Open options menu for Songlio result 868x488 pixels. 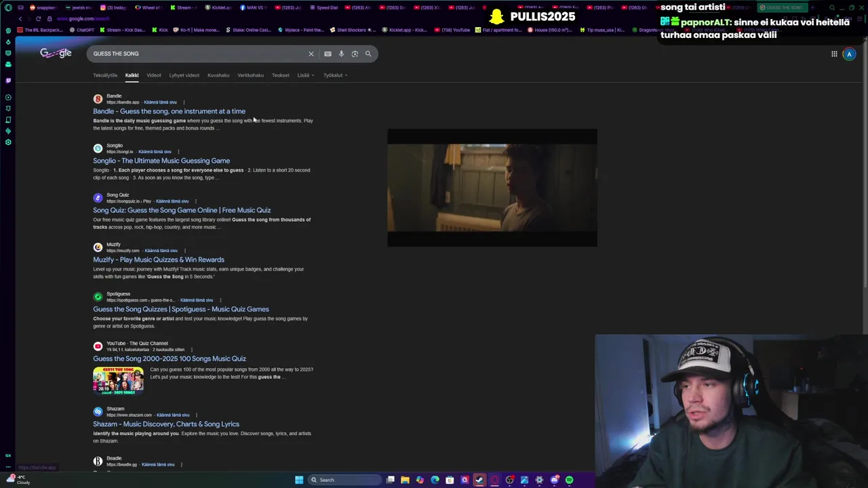pos(178,152)
